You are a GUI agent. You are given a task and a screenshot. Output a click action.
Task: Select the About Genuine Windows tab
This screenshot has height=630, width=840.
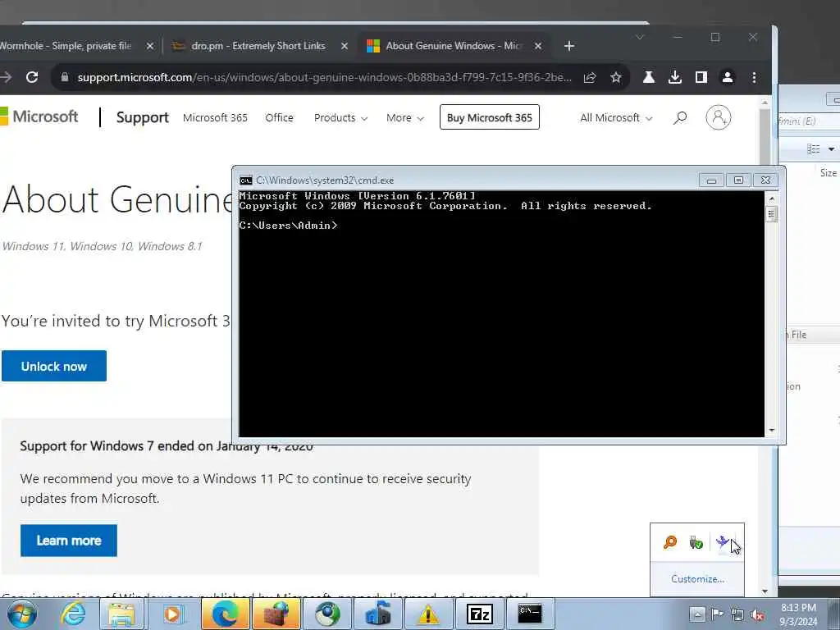(x=453, y=46)
